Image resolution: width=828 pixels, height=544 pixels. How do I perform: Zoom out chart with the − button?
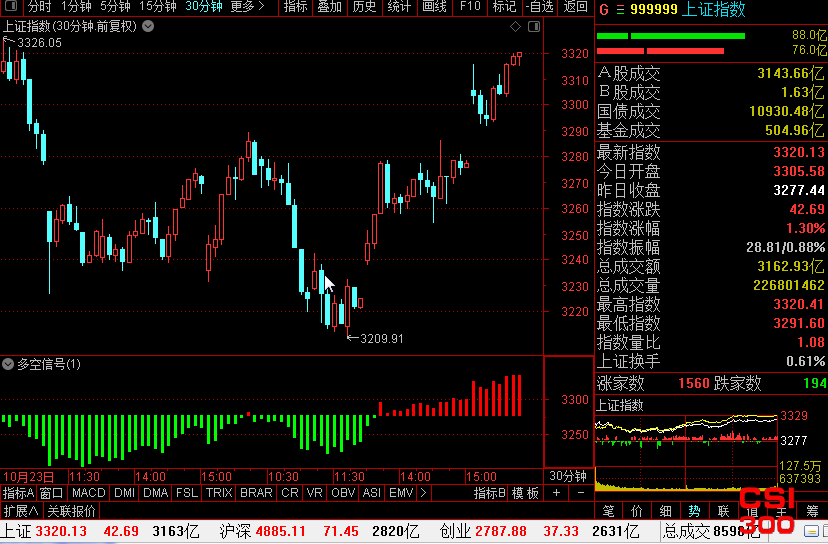pyautogui.click(x=581, y=493)
